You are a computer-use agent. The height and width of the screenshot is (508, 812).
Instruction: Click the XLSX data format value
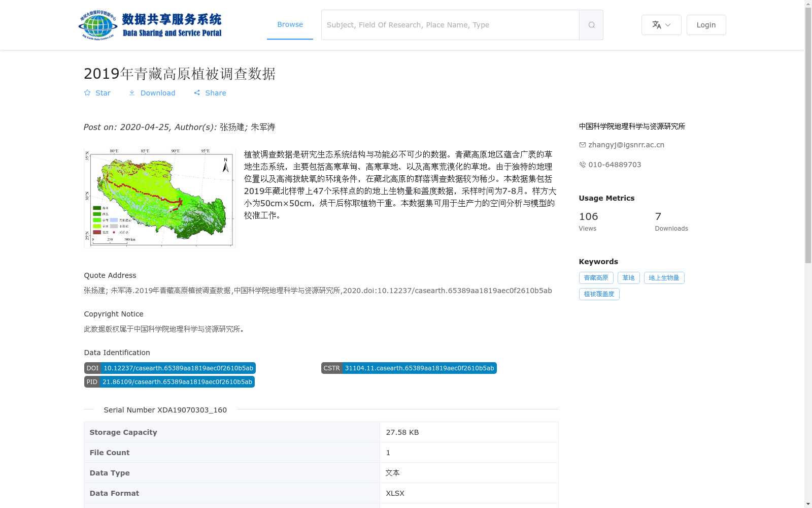(x=395, y=493)
